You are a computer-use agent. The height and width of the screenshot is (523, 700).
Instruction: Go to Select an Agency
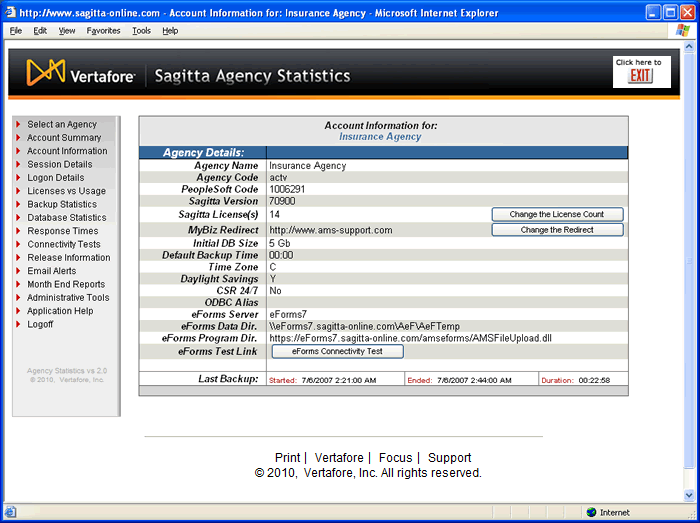click(x=62, y=124)
